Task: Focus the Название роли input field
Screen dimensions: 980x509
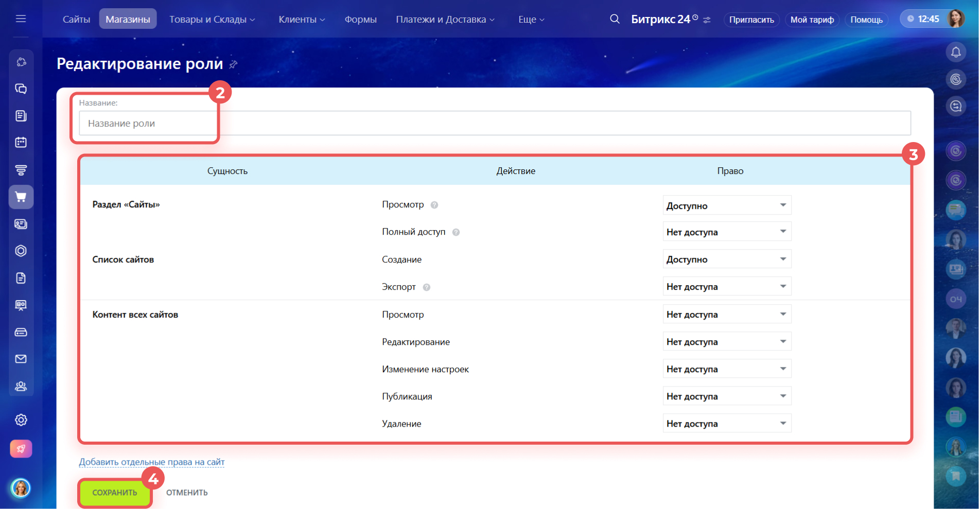Action: pos(494,124)
